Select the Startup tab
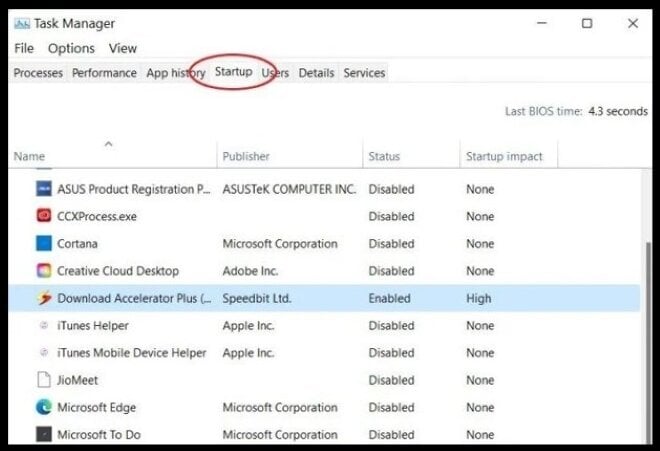 [234, 72]
